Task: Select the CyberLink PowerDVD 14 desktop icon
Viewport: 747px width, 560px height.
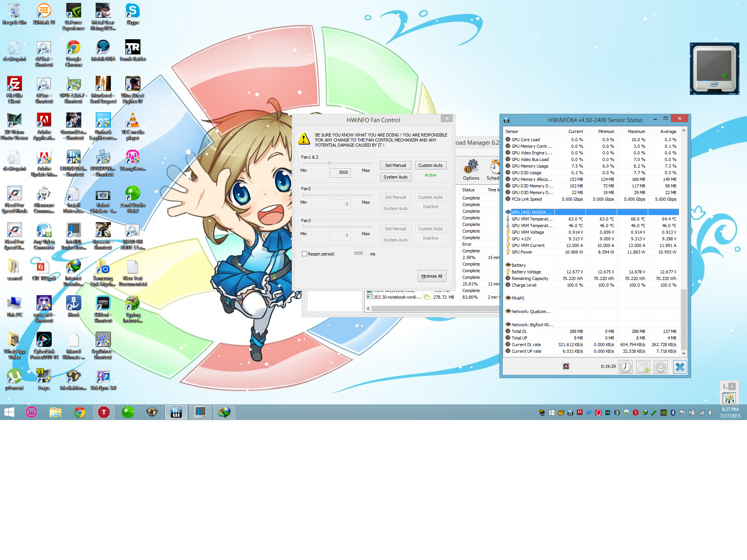Action: coord(44,346)
